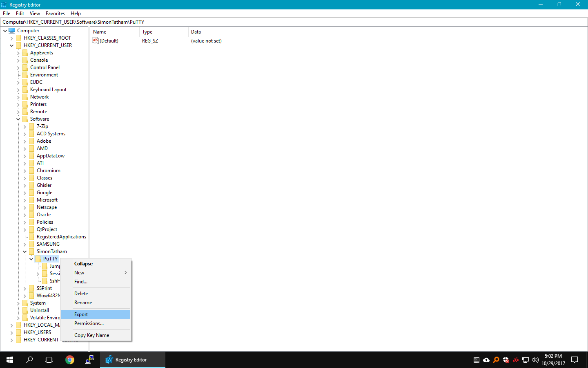588x368 pixels.
Task: Select the Policies key
Action: click(x=45, y=222)
